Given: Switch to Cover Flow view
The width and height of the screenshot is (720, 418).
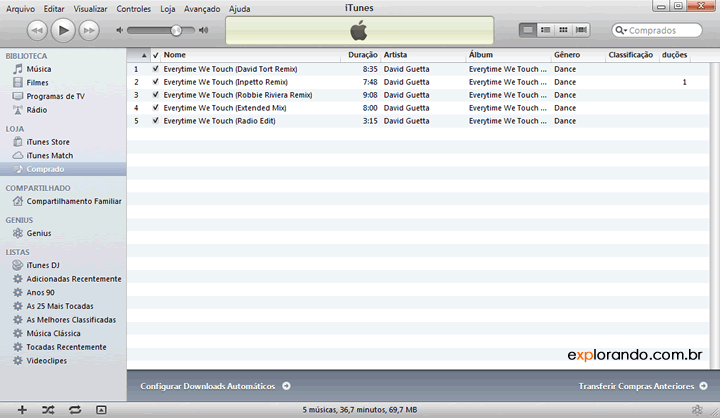Looking at the screenshot, I should [x=581, y=30].
